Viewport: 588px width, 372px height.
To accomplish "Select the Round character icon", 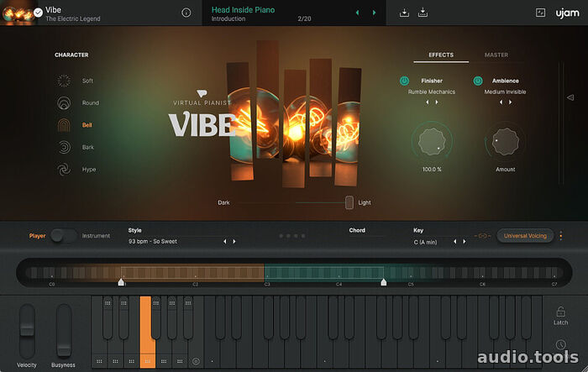I will (64, 103).
